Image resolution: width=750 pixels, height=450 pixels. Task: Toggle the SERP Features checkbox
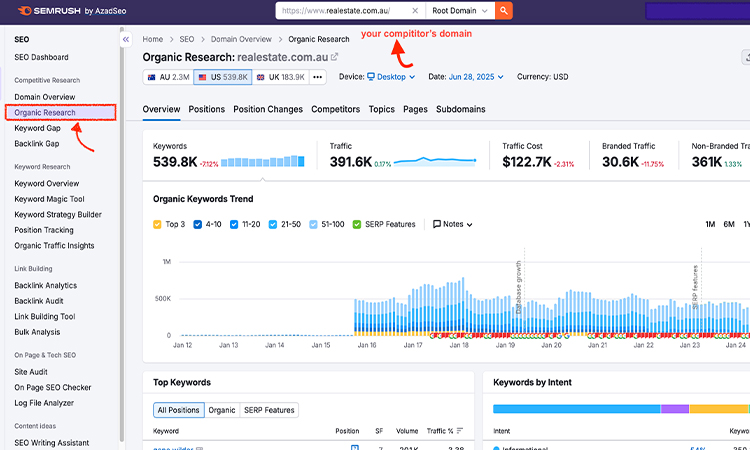(356, 224)
